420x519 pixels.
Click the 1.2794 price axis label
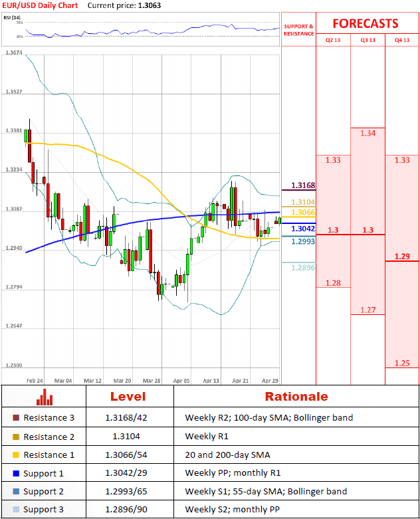tap(14, 287)
